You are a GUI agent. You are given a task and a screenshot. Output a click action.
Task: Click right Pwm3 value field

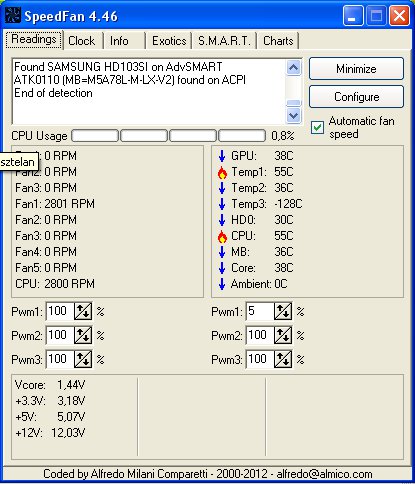coord(260,359)
